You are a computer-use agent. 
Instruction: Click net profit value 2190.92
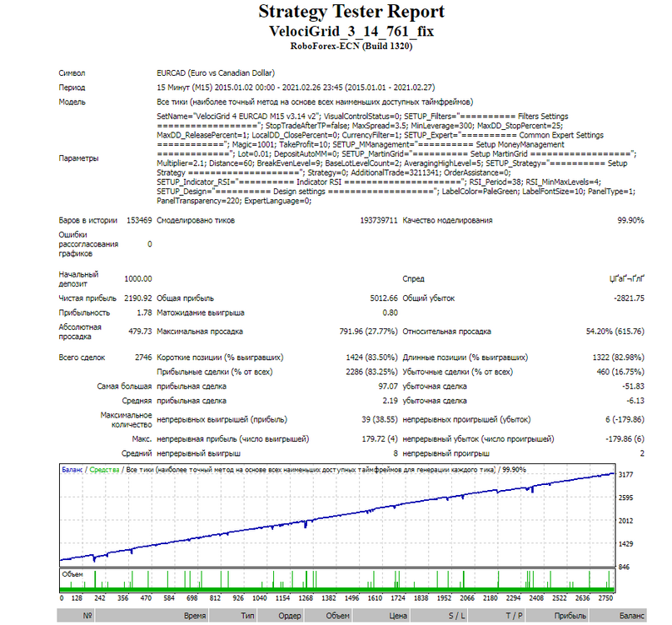(138, 298)
